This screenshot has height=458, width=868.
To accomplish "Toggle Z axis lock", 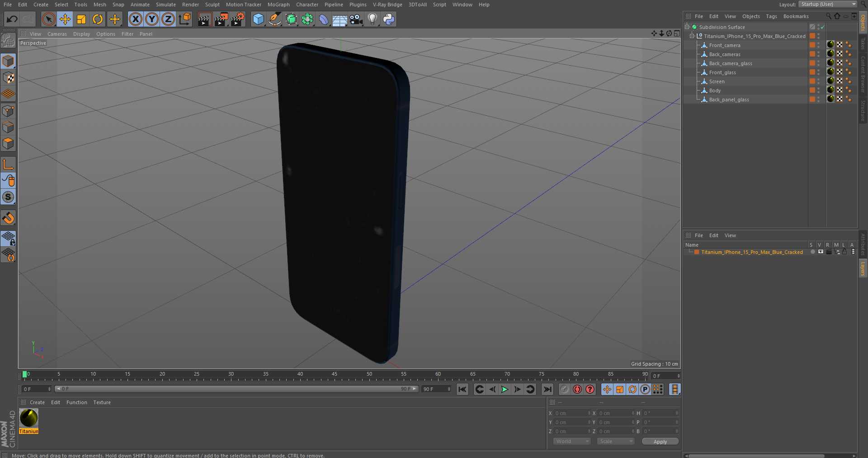I will click(x=168, y=19).
